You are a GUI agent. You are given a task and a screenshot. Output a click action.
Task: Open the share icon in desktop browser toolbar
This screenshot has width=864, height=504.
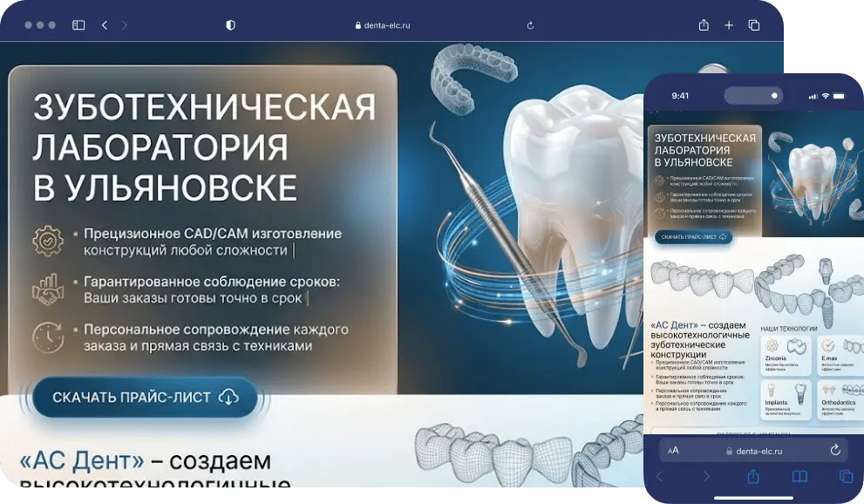[704, 24]
